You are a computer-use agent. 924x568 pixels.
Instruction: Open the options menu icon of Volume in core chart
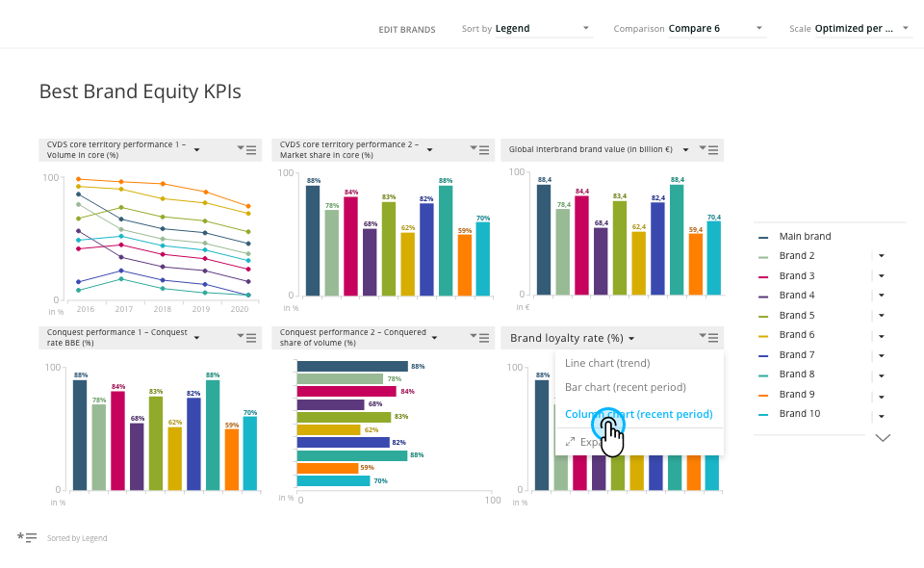pyautogui.click(x=247, y=149)
